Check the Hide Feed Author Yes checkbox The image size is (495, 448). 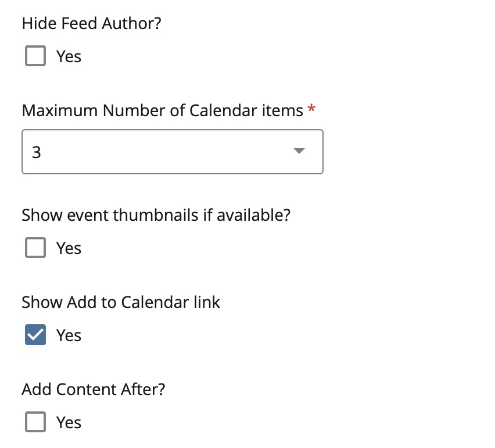(35, 56)
